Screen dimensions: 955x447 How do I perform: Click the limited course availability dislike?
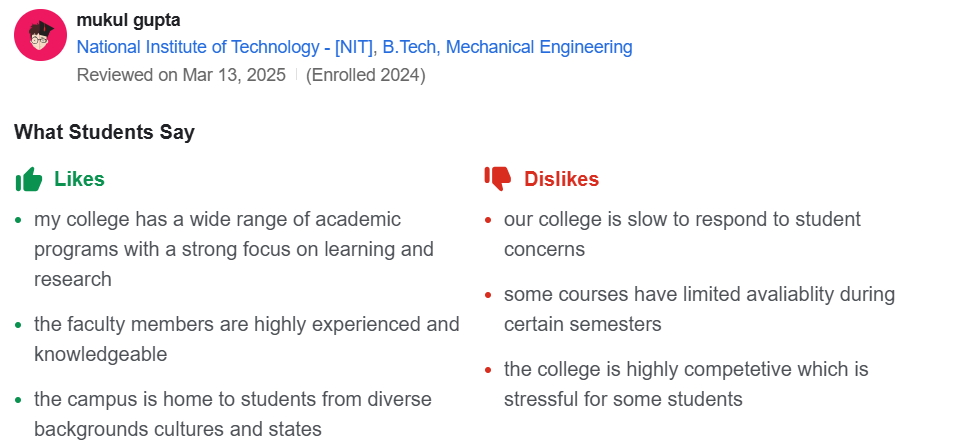pos(699,309)
